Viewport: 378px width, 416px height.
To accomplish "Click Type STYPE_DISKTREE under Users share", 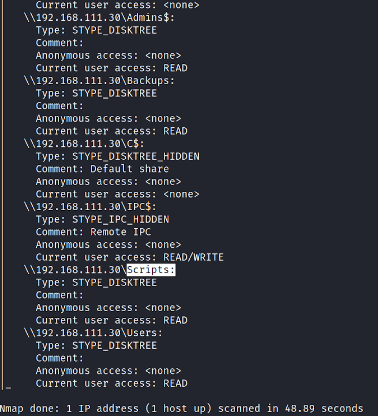I will 96,345.
